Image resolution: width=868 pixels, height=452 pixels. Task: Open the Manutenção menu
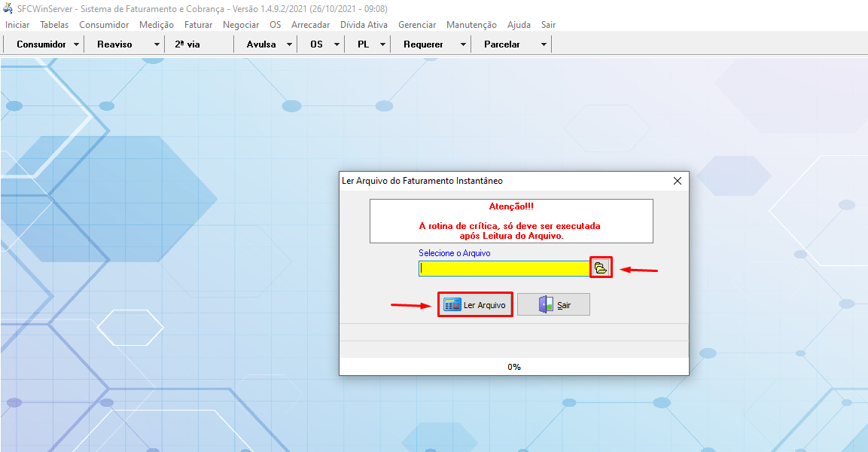(471, 25)
